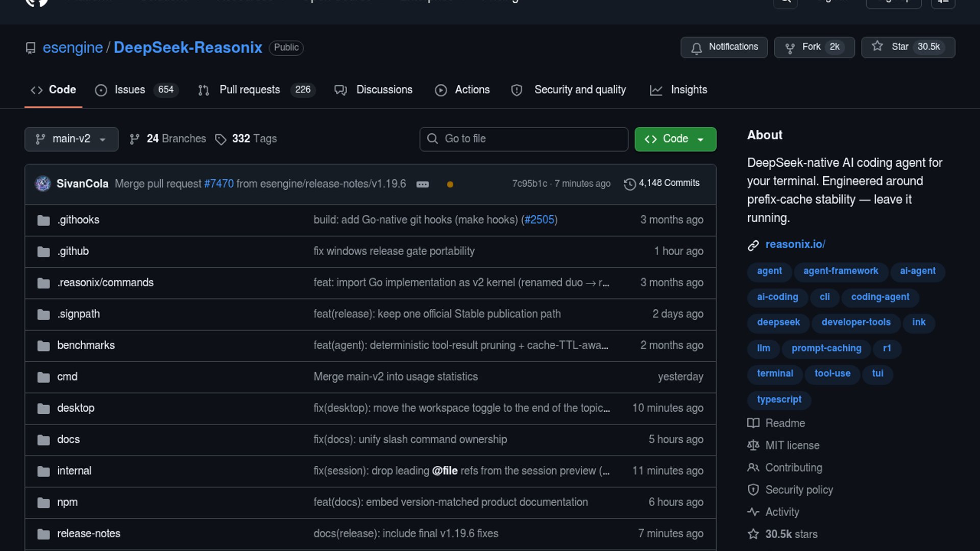The height and width of the screenshot is (551, 980).
Task: Open the docs folder
Action: tap(68, 440)
